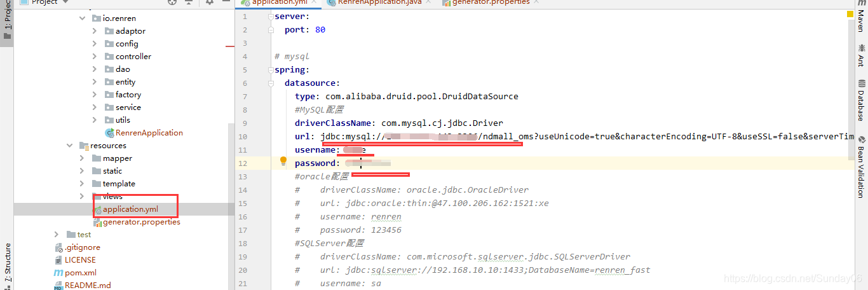The image size is (868, 290).
Task: Expand the service folder arrow
Action: coord(95,107)
